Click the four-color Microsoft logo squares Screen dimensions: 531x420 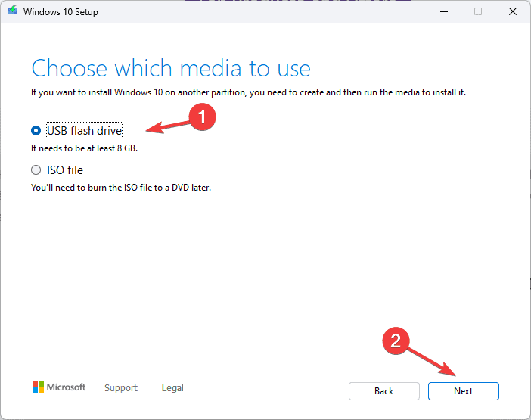tap(38, 387)
